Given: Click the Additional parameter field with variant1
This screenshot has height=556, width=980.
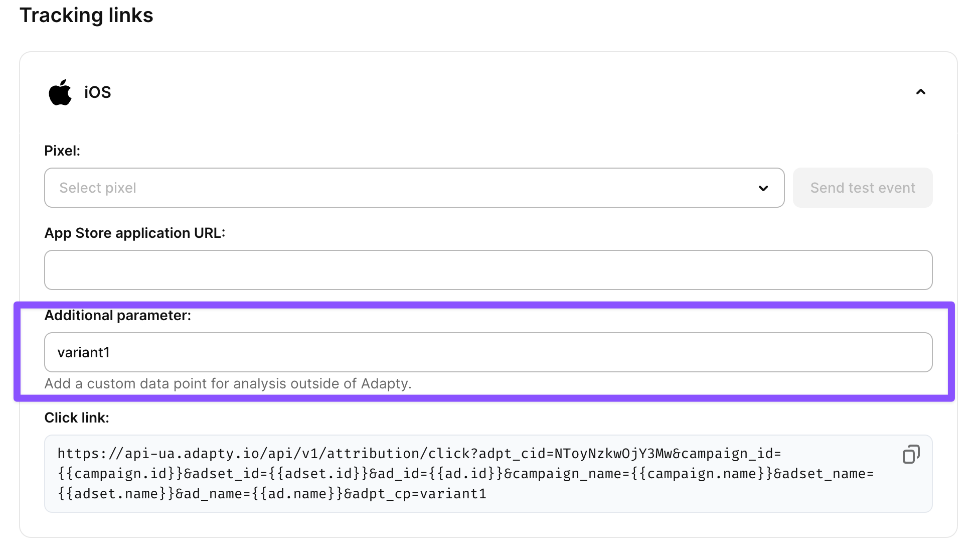Looking at the screenshot, I should point(488,352).
